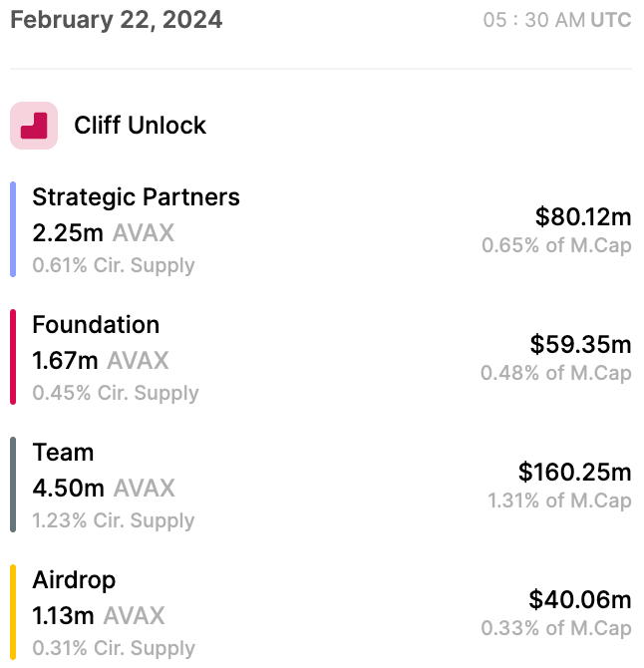
Task: Click the 1.31% of M.Cap text
Action: coord(559,501)
